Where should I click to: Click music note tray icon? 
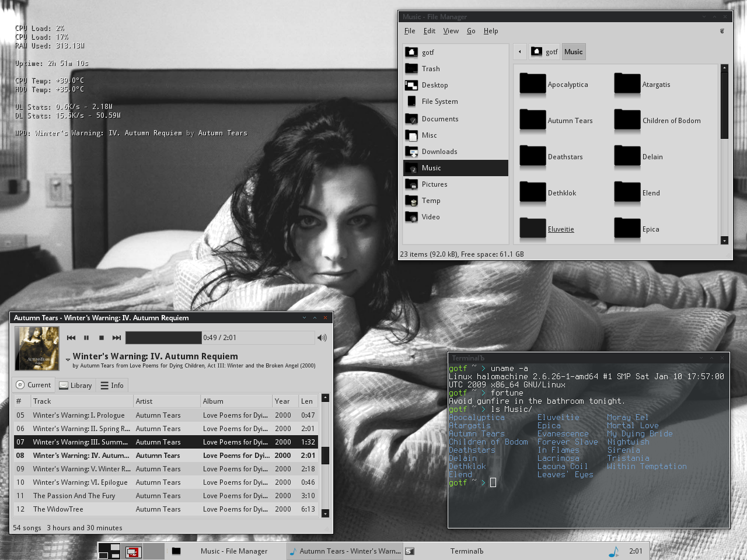click(x=613, y=551)
